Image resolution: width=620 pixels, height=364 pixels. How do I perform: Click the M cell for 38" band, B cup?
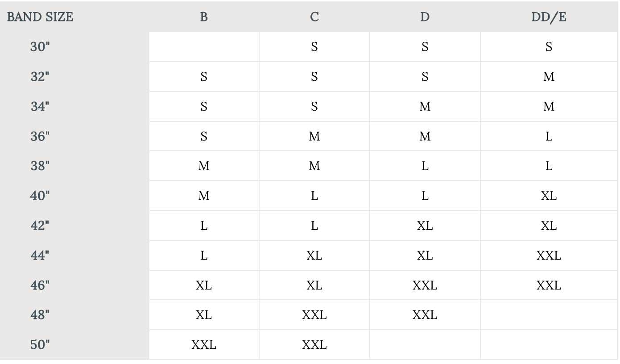(x=204, y=166)
